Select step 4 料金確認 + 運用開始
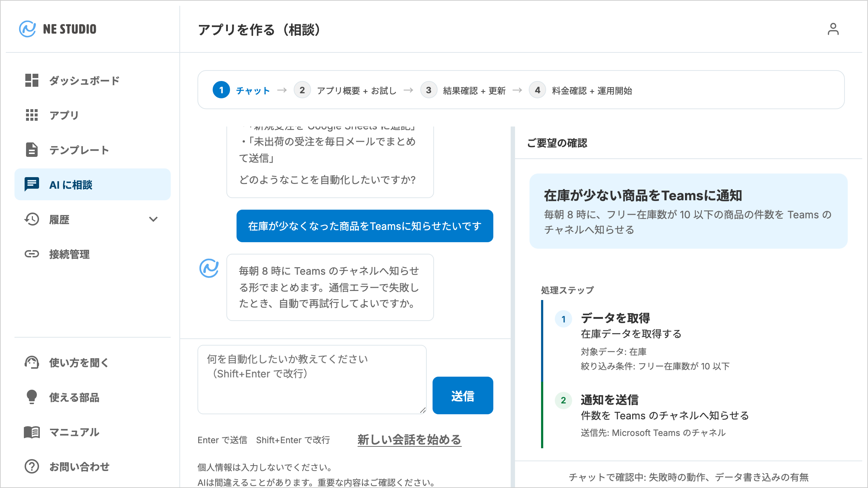 pyautogui.click(x=580, y=90)
